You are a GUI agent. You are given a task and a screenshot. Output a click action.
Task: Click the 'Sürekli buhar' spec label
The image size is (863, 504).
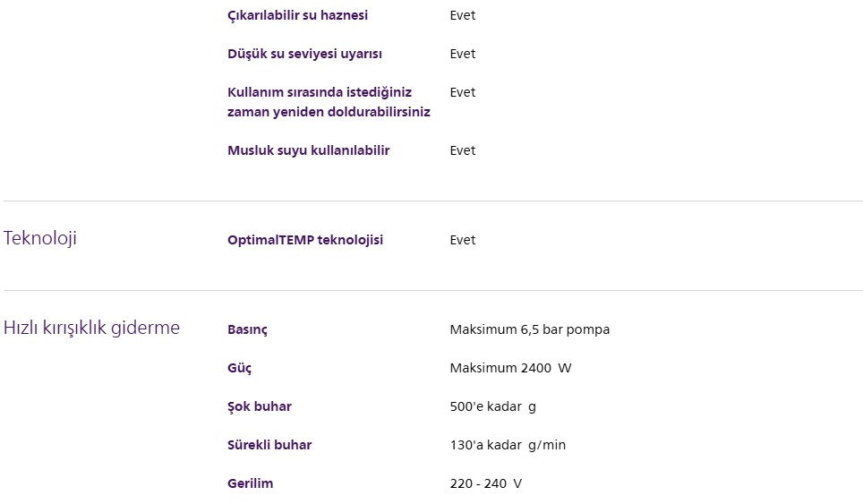(269, 445)
